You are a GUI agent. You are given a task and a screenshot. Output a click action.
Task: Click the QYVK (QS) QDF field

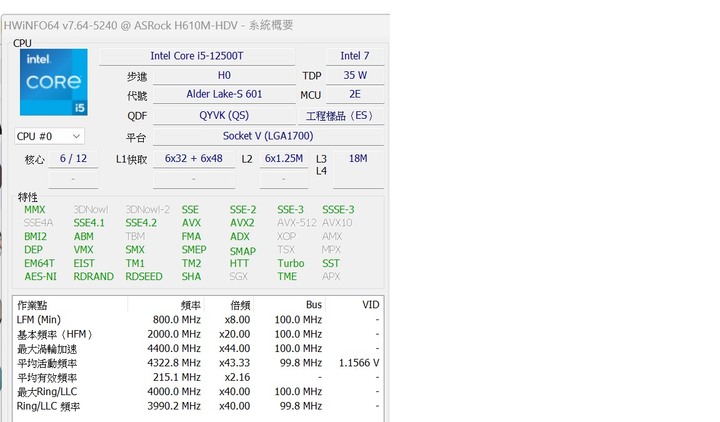pos(224,115)
